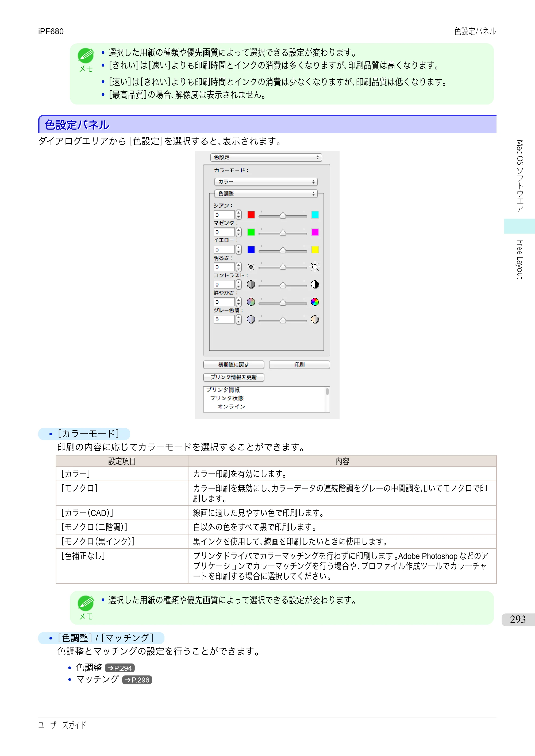Click the 初期値に戻す button

pos(234,365)
